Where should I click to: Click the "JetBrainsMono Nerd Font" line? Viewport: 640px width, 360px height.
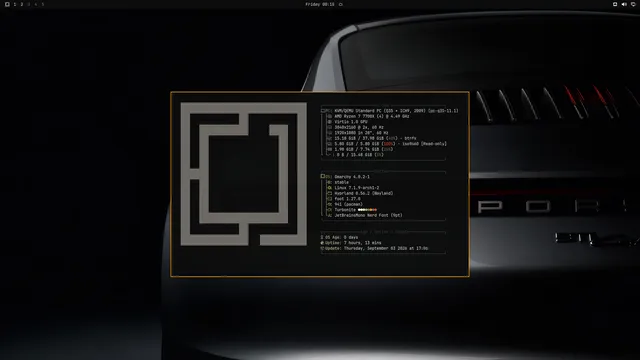point(368,215)
